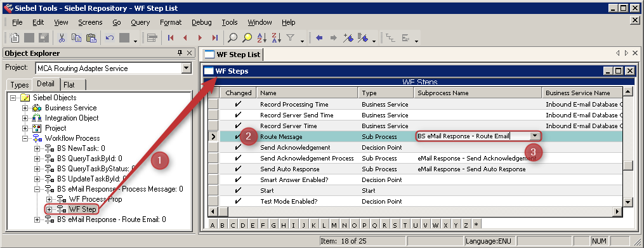Switch to the Types tab
This screenshot has width=644, height=248.
(x=19, y=84)
